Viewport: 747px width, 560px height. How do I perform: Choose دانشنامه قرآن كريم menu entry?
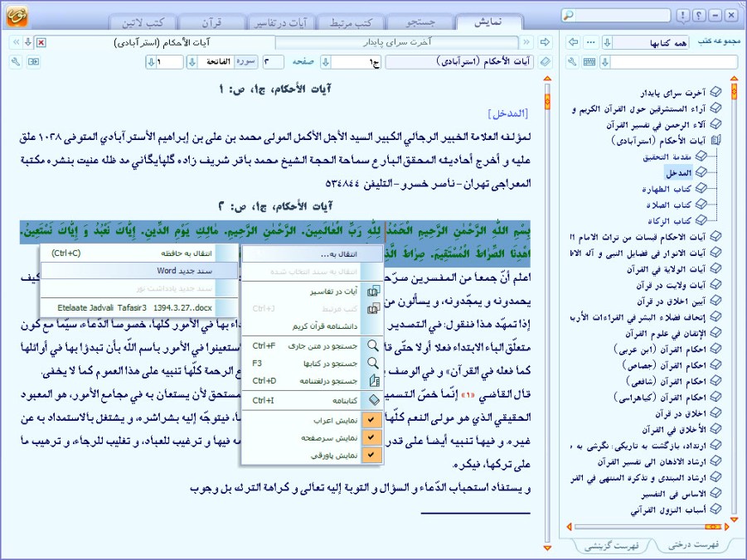313,326
